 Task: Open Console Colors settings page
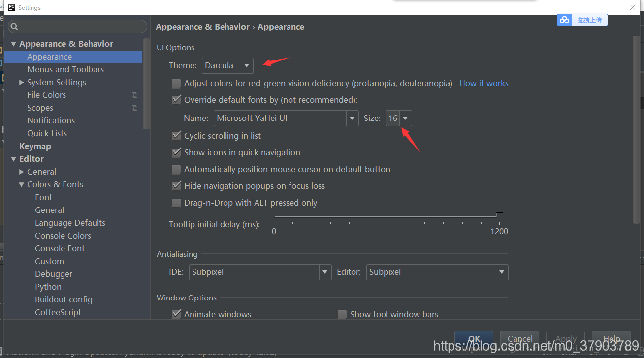click(x=63, y=236)
